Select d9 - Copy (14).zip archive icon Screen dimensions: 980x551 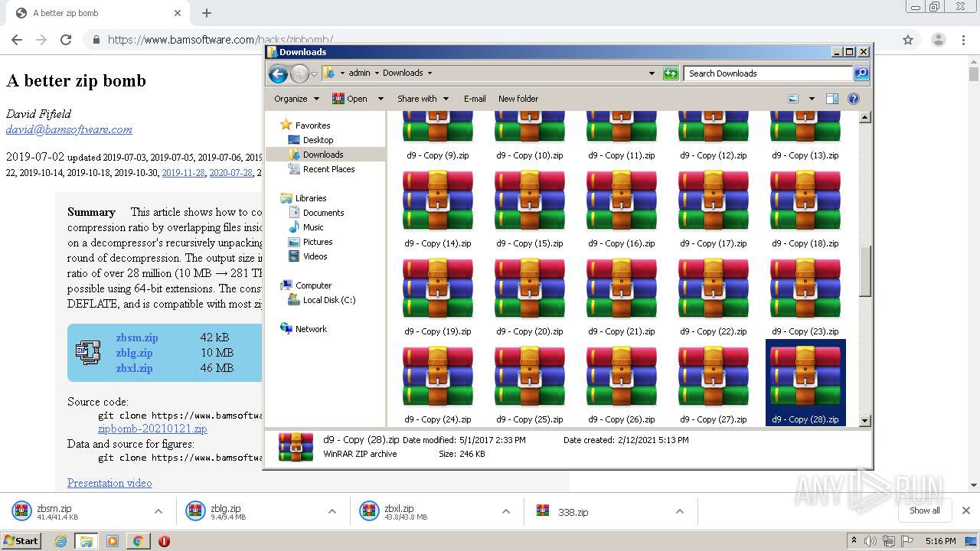coord(438,201)
